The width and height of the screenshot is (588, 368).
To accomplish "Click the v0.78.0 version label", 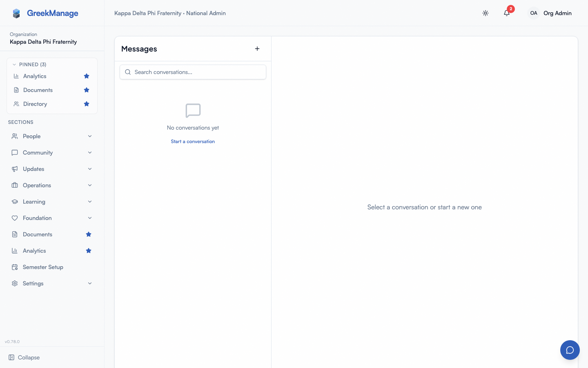I will point(12,341).
